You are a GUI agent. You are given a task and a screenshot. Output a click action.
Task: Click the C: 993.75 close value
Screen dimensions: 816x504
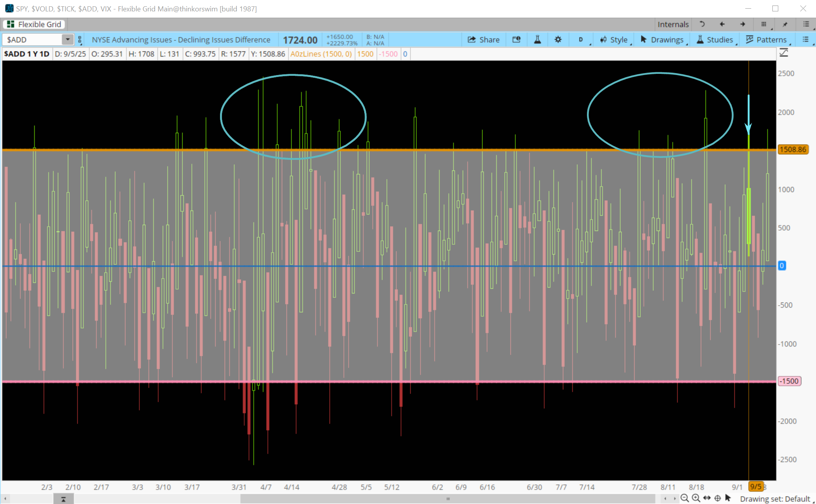tap(200, 54)
